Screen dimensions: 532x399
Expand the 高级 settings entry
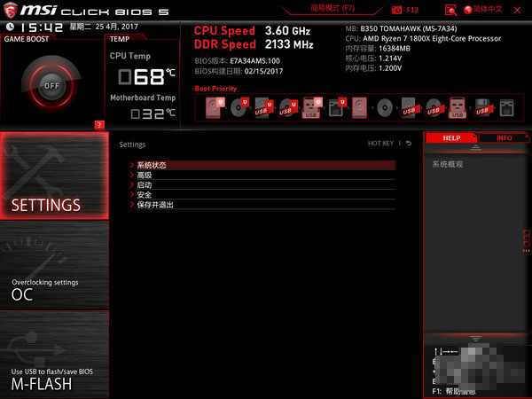(x=262, y=175)
